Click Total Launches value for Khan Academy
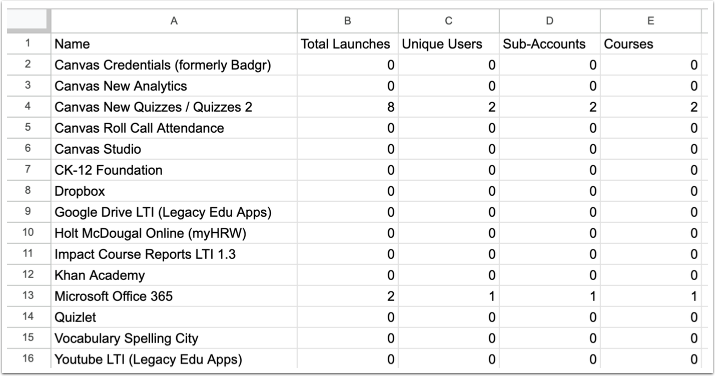This screenshot has width=715, height=376. point(347,275)
